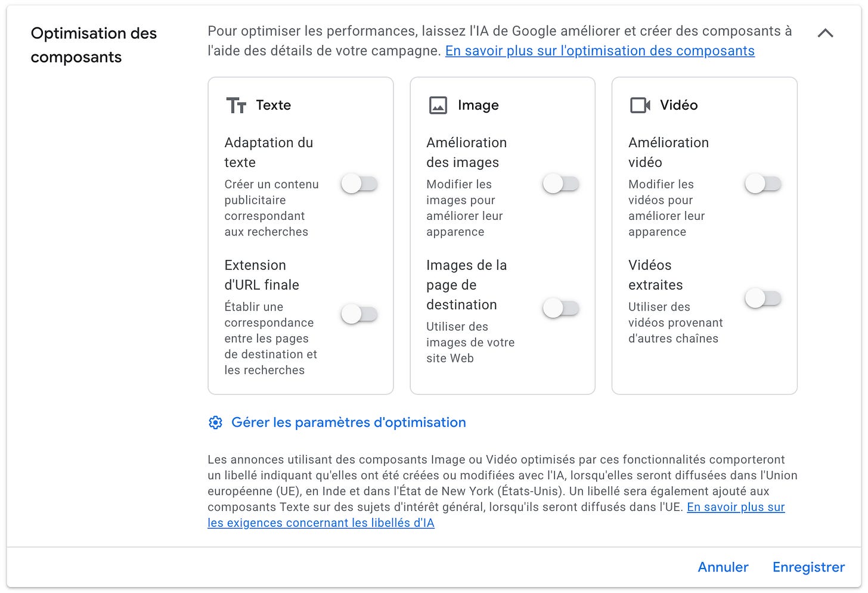Enable the Adaptation du texte toggle

coord(359,184)
